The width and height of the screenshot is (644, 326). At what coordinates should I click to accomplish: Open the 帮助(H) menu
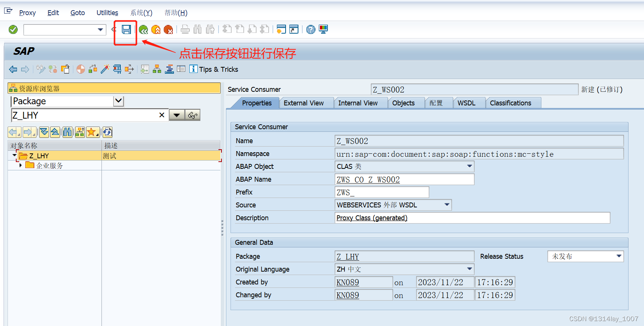[176, 12]
